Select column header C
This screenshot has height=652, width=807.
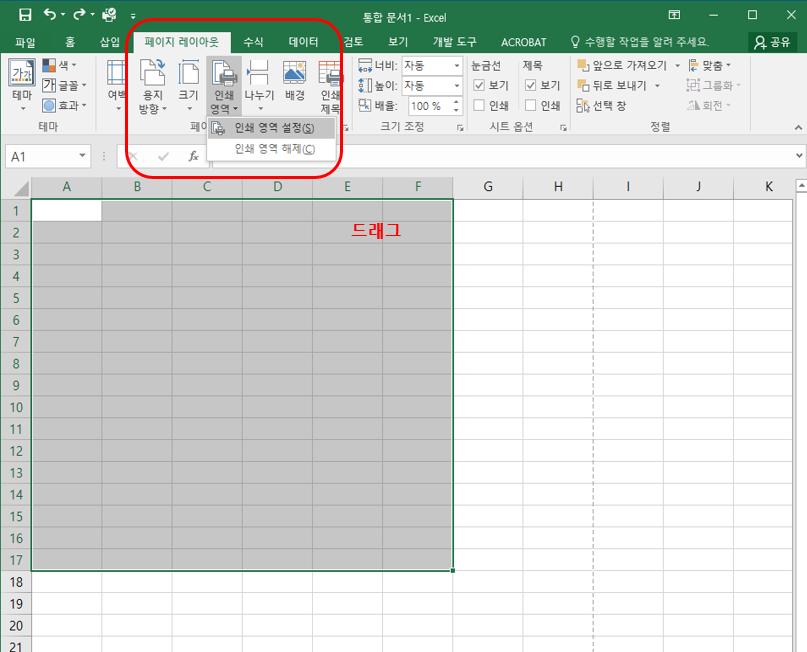click(207, 187)
